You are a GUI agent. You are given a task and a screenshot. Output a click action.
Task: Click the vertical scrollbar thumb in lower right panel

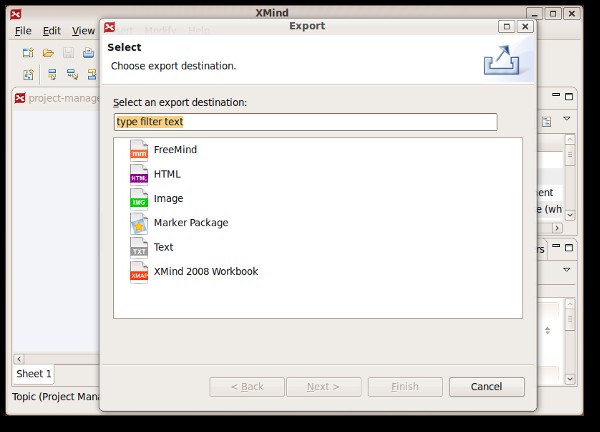(x=570, y=320)
